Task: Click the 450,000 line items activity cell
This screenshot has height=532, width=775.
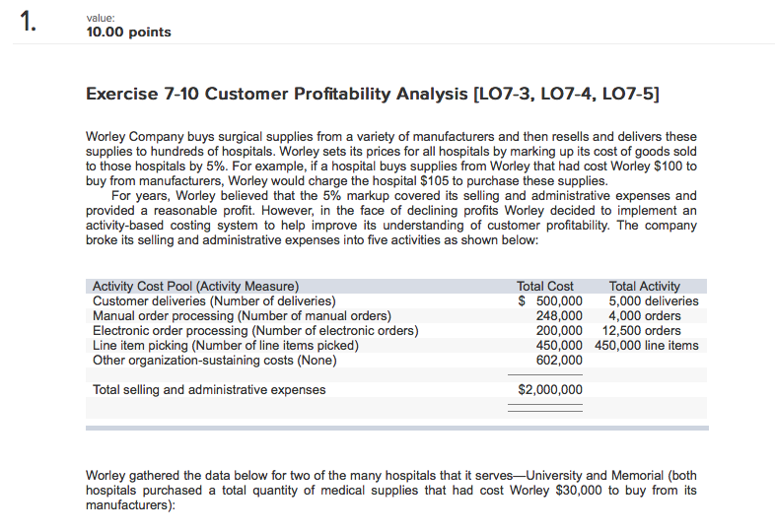Action: 647,346
